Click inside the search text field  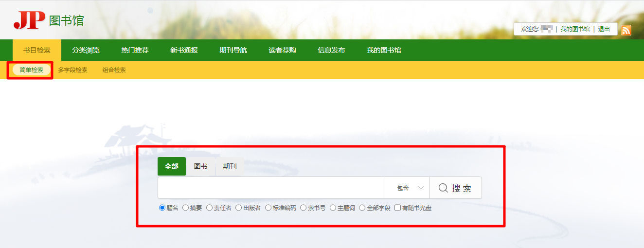coord(270,188)
